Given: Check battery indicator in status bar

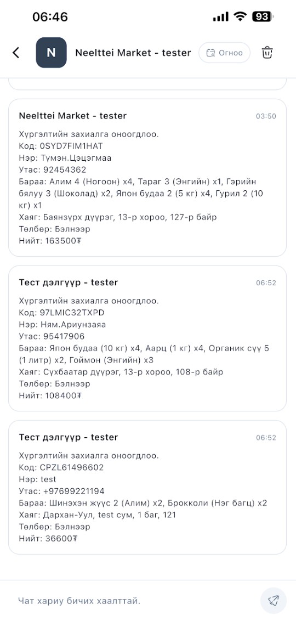Looking at the screenshot, I should tap(263, 17).
